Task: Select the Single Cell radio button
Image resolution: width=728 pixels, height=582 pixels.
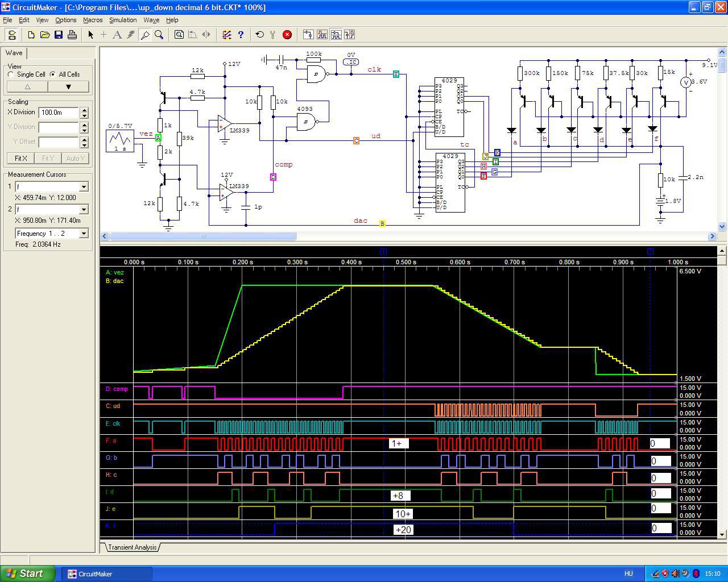Action: 11,74
